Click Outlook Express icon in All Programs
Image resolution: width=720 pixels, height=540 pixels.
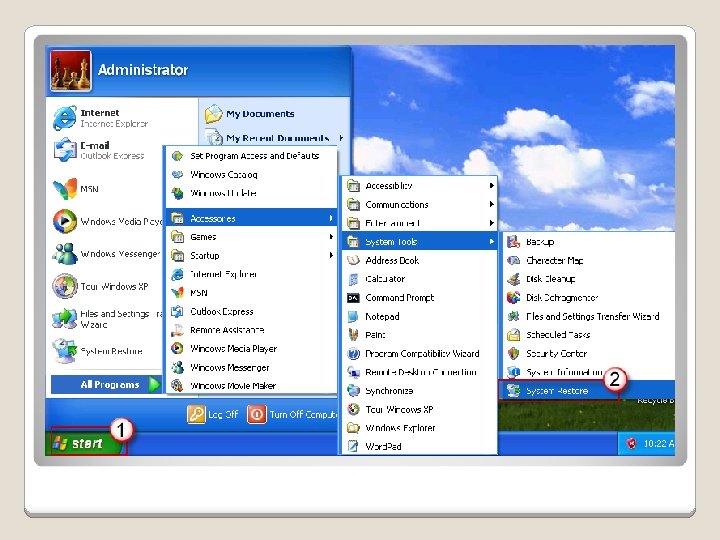tap(177, 311)
